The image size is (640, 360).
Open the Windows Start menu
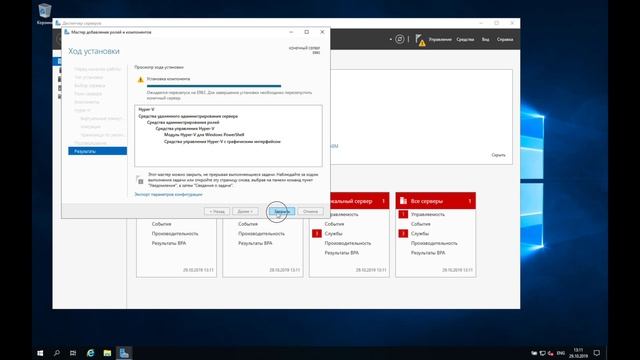click(40, 353)
